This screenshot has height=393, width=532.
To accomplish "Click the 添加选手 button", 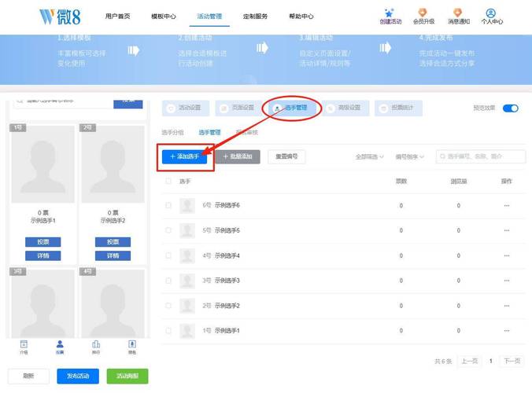I will click(186, 156).
